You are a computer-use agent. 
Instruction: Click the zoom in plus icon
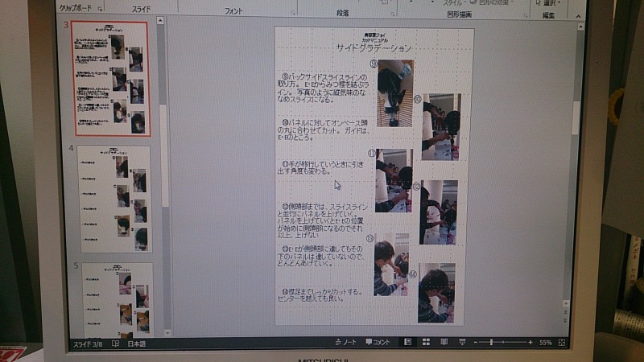pyautogui.click(x=530, y=342)
